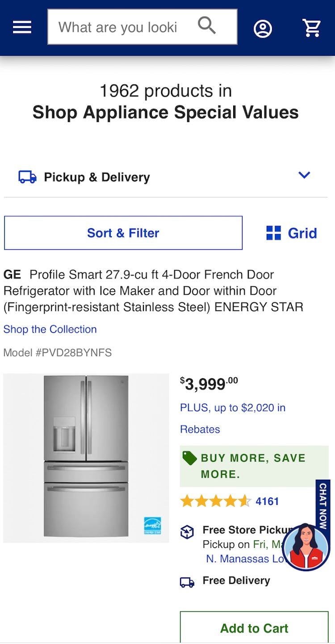Add the GE refrigerator to cart

(254, 628)
